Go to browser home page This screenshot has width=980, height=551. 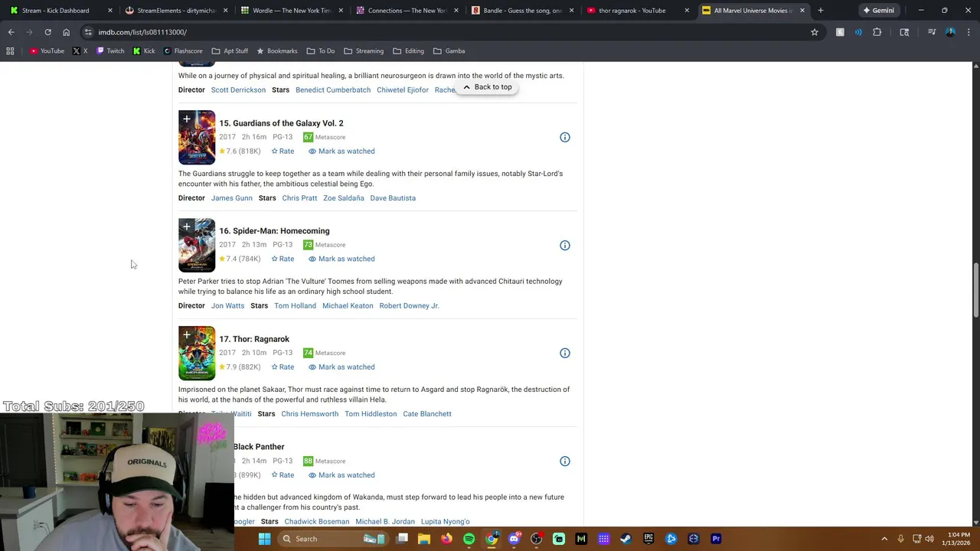point(66,32)
